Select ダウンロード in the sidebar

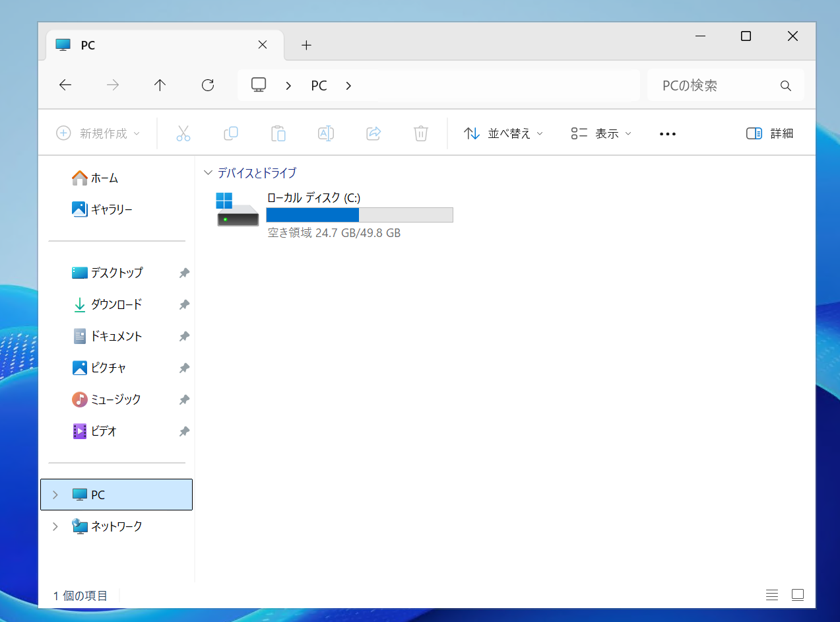[116, 304]
